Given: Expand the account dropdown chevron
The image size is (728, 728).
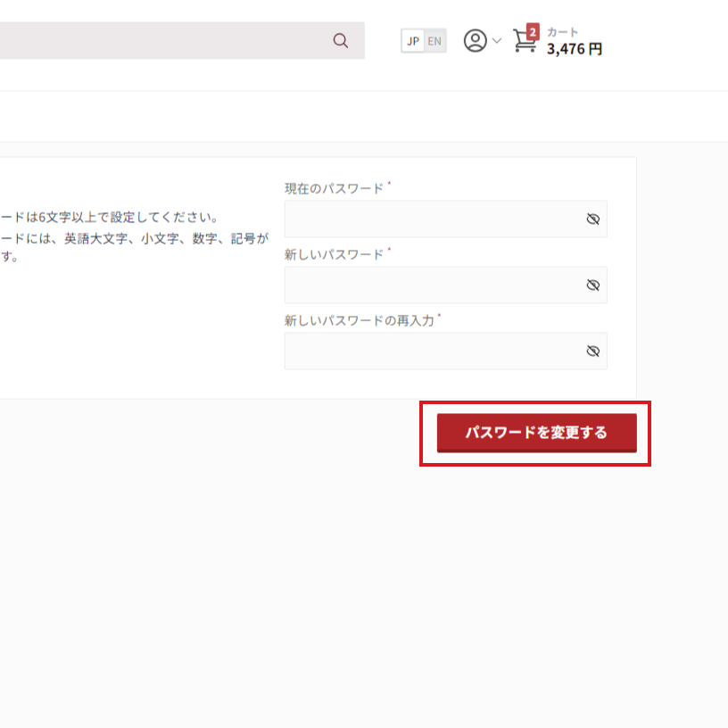Looking at the screenshot, I should [x=496, y=41].
